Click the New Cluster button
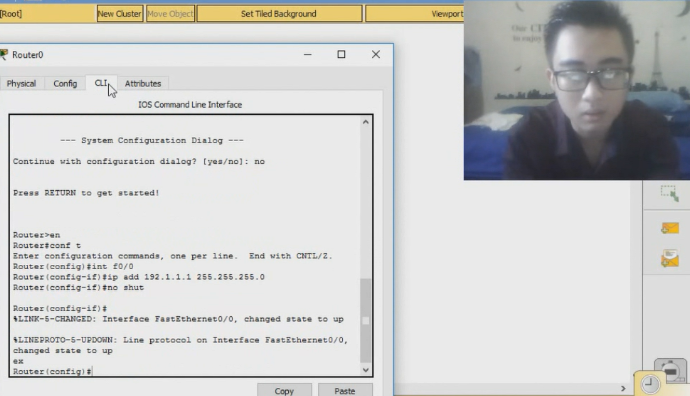 point(120,14)
